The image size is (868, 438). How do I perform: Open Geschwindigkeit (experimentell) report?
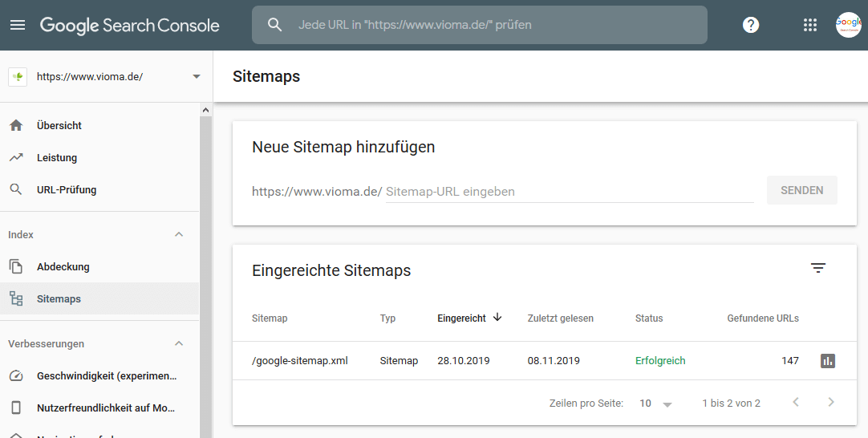pos(99,376)
